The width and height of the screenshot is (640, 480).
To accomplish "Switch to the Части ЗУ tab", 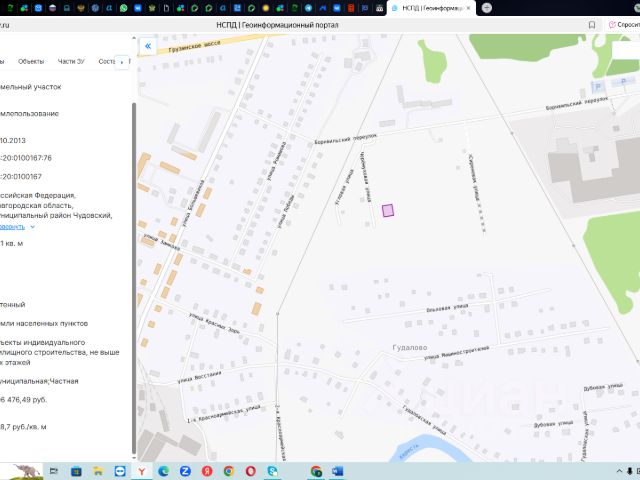I will (71, 61).
